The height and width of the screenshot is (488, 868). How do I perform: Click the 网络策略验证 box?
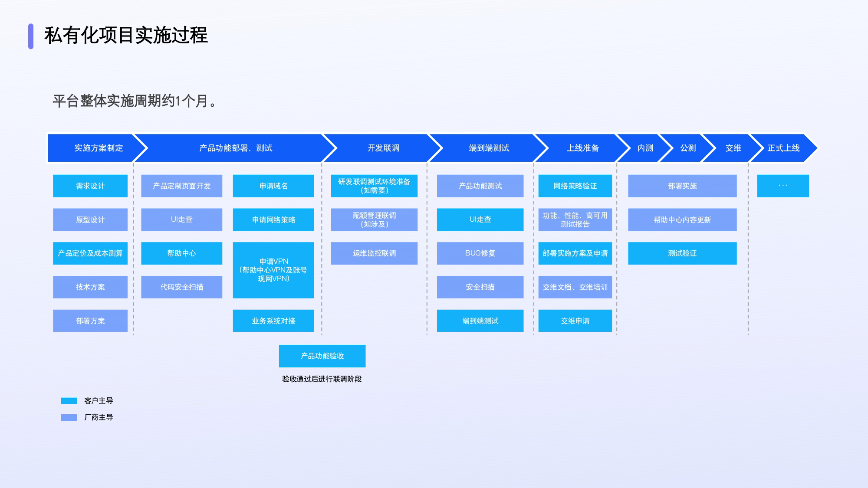tap(575, 186)
